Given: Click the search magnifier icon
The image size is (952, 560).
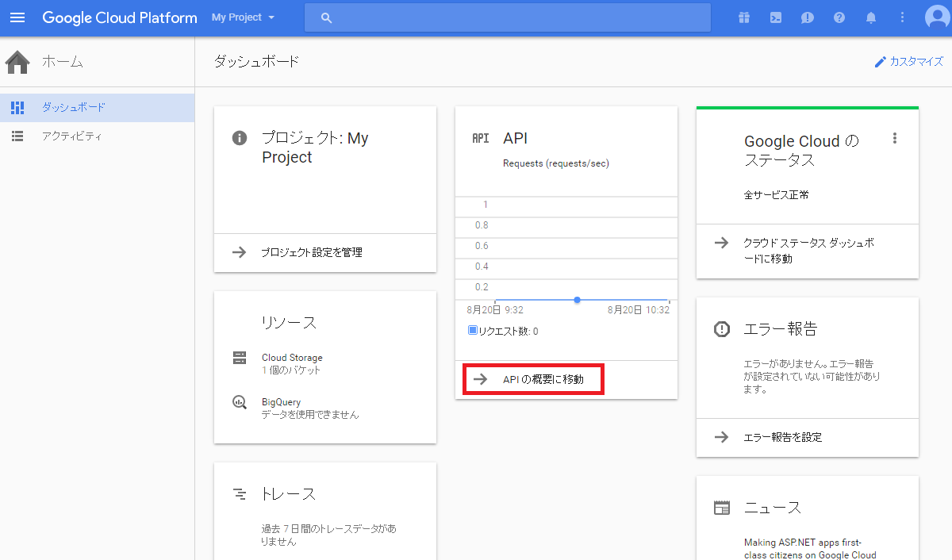Looking at the screenshot, I should [326, 17].
